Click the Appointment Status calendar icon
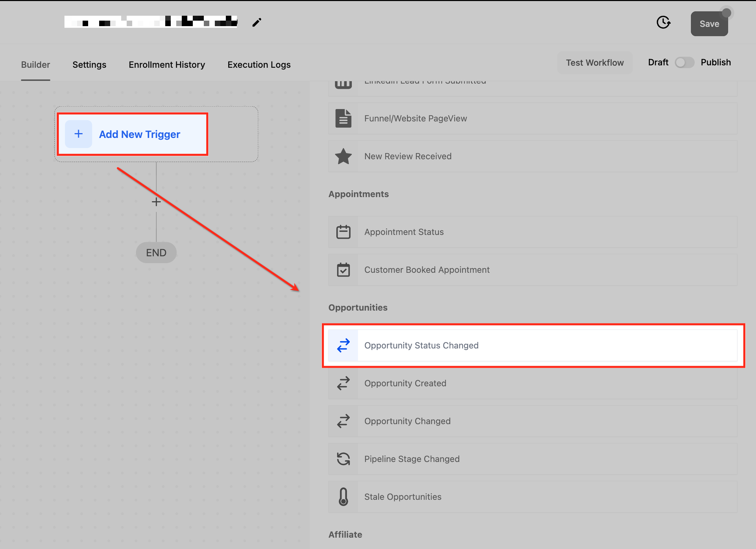Screen dimensions: 756x549 [x=343, y=232]
